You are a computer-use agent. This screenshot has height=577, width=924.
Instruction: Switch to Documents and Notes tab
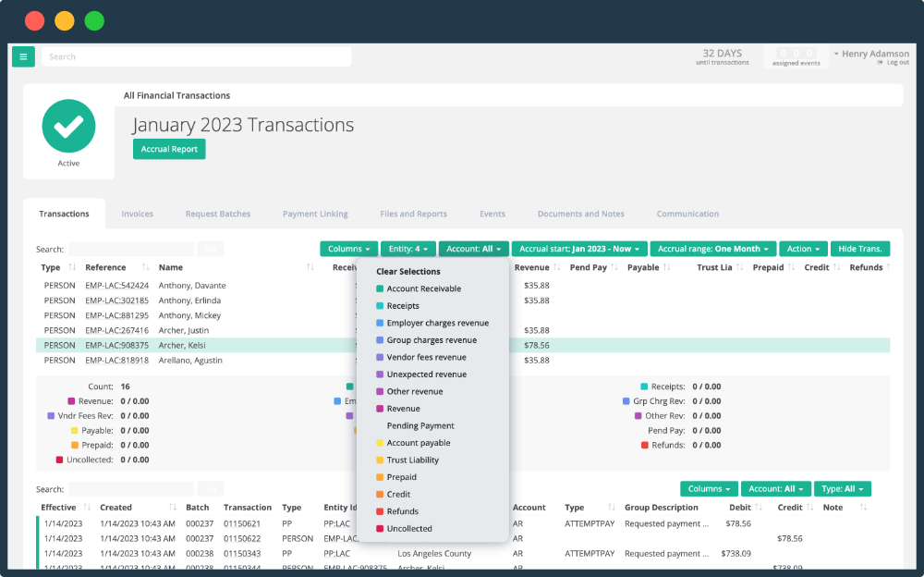point(581,214)
